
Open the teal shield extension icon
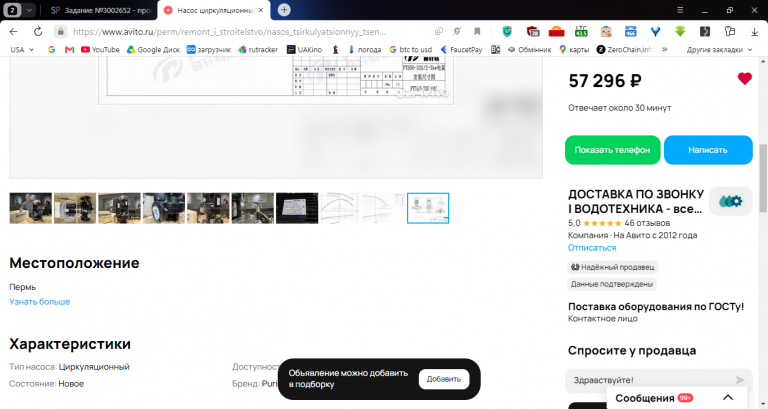click(507, 31)
